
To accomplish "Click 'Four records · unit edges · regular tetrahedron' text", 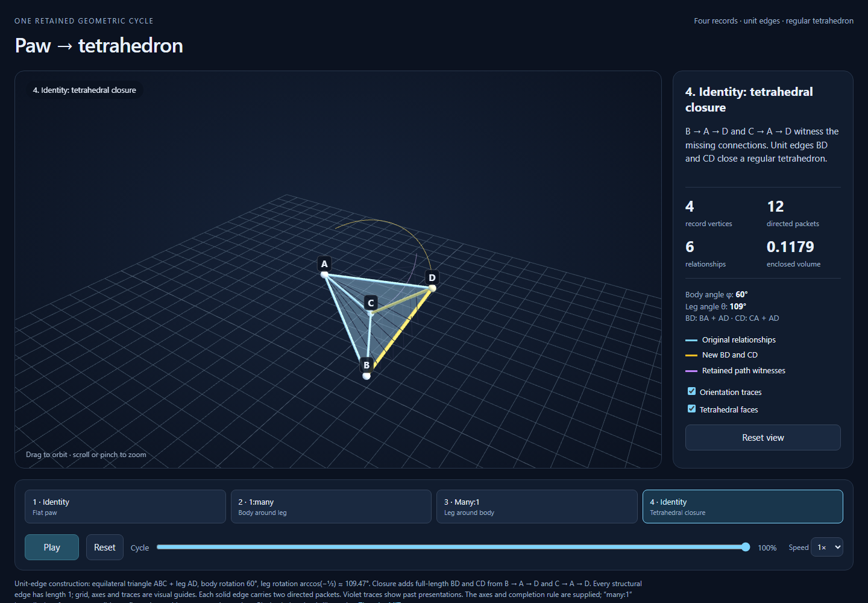I will pyautogui.click(x=773, y=21).
